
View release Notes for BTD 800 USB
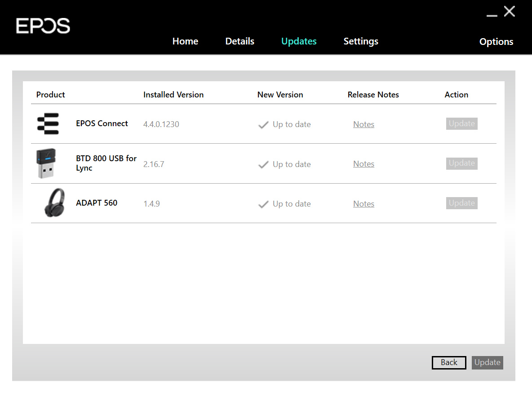[364, 164]
